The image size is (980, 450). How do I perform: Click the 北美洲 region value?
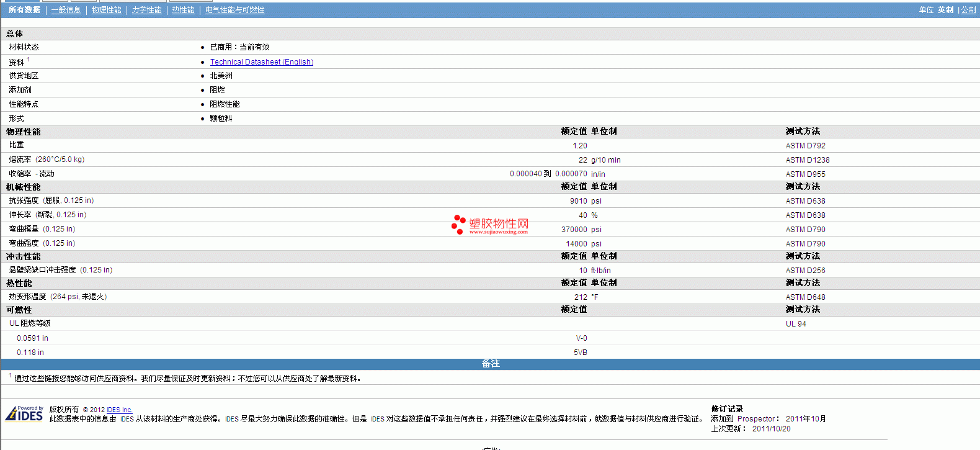click(x=221, y=76)
